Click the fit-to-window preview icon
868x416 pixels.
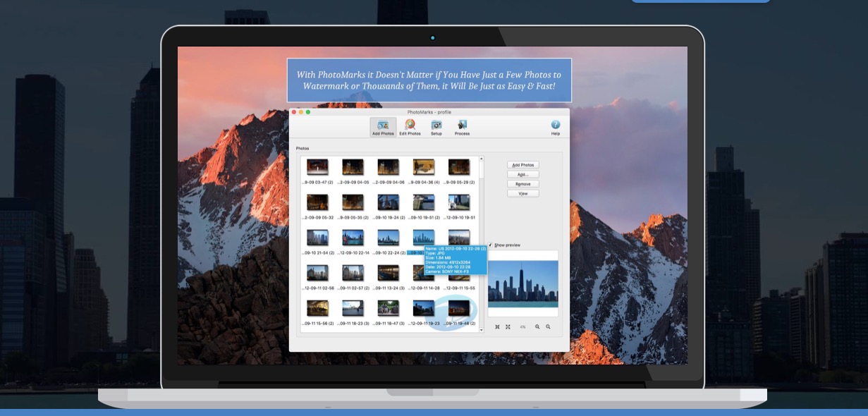point(497,326)
